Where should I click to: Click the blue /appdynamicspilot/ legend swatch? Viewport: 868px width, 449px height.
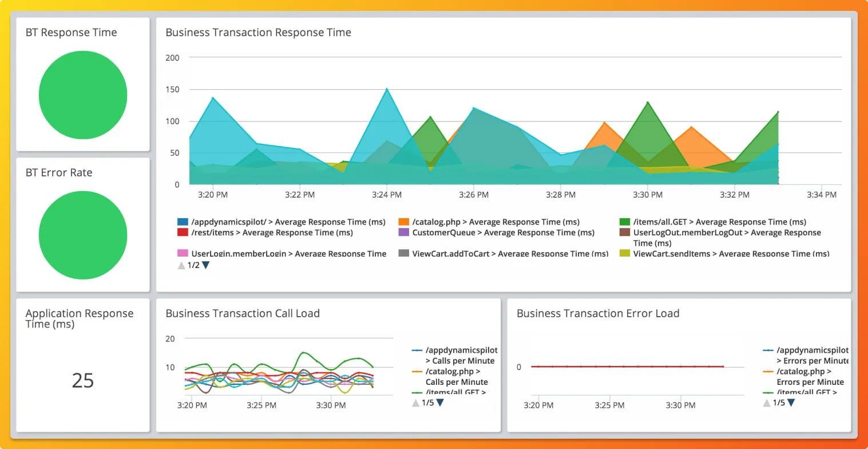(183, 222)
